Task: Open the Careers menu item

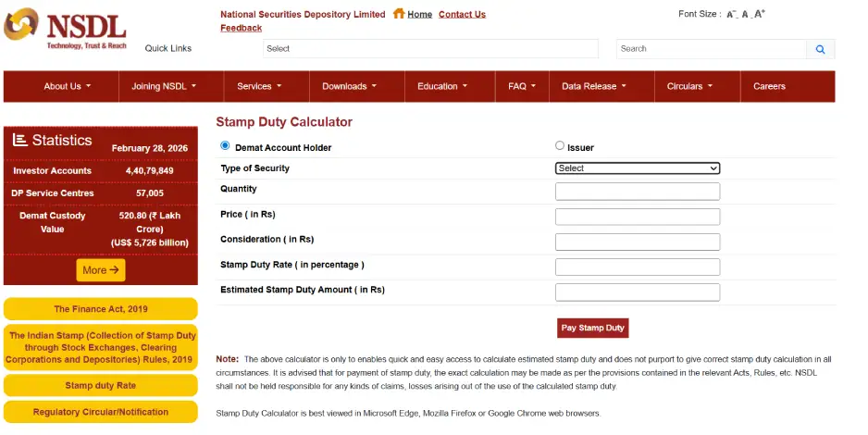Action: 769,86
